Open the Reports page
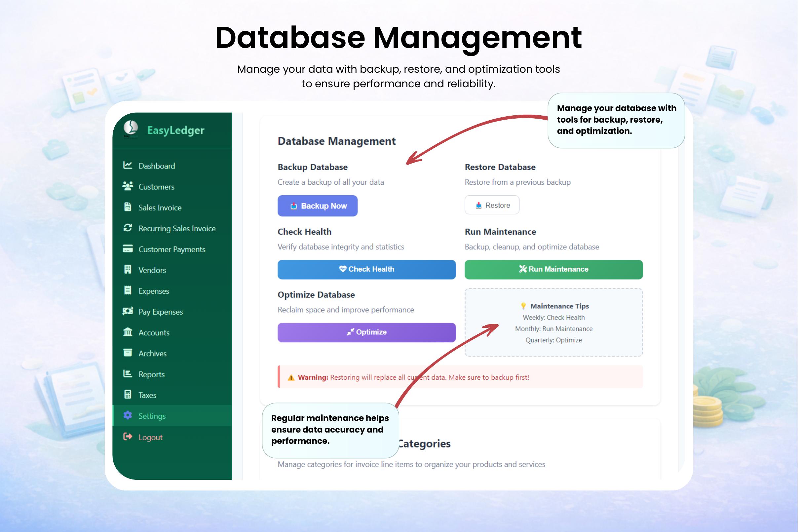This screenshot has width=798, height=532. 172,374
